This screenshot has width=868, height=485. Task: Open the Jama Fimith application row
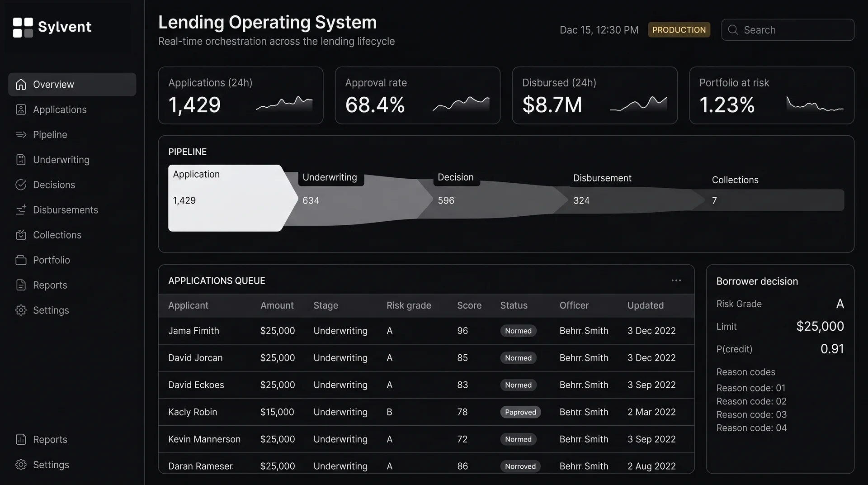426,331
